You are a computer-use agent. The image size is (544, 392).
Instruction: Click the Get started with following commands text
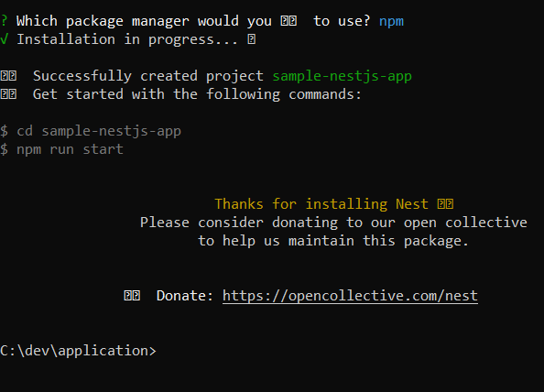tap(197, 94)
